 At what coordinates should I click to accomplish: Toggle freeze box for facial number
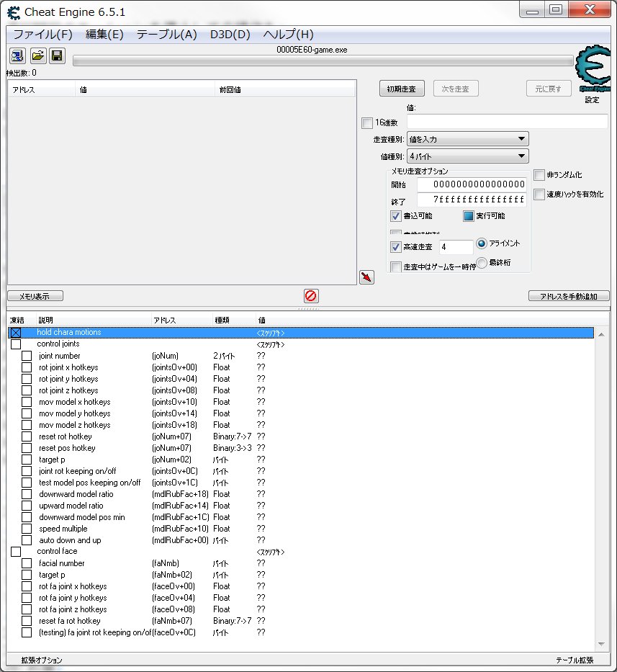pos(27,563)
